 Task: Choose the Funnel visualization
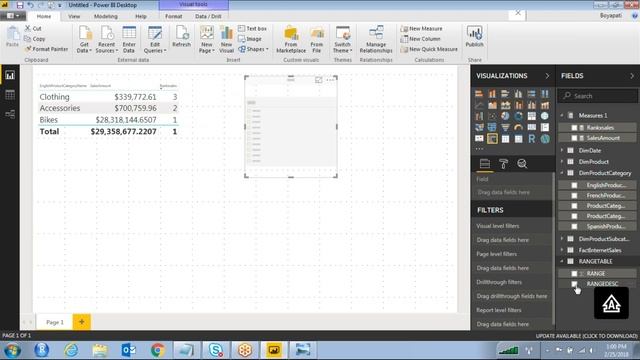[x=505, y=128]
